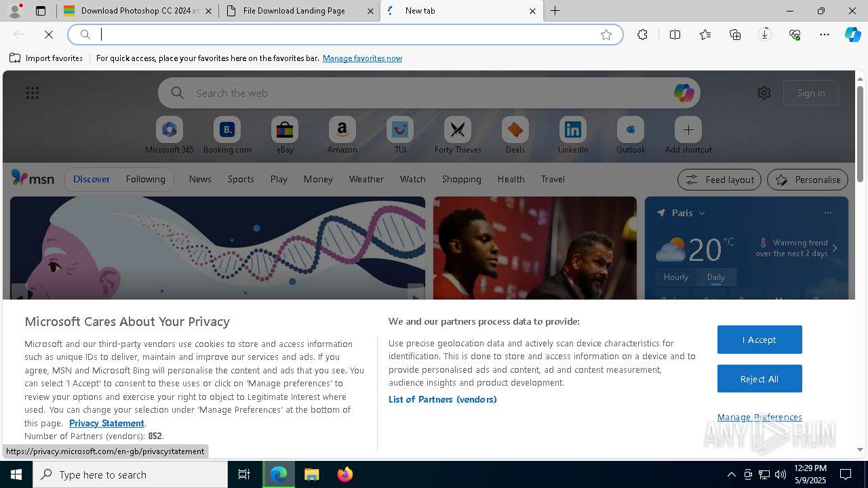Click Import favorites button

(x=46, y=58)
